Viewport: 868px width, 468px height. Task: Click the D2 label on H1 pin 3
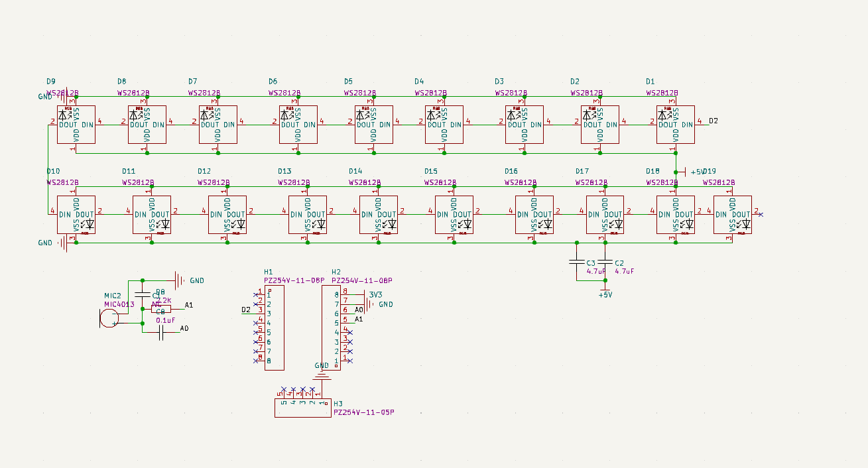pyautogui.click(x=246, y=310)
